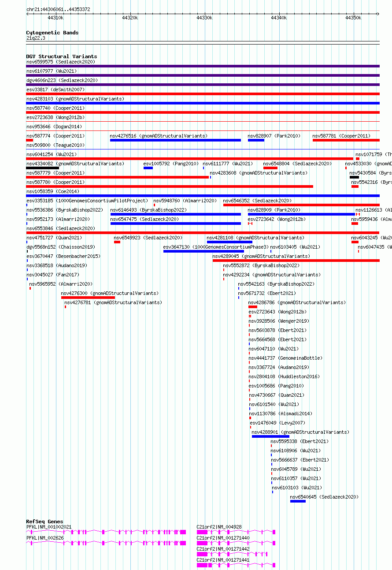The width and height of the screenshot is (392, 570).
Task: Click the red bar under nsv587780
Action: (170, 186)
